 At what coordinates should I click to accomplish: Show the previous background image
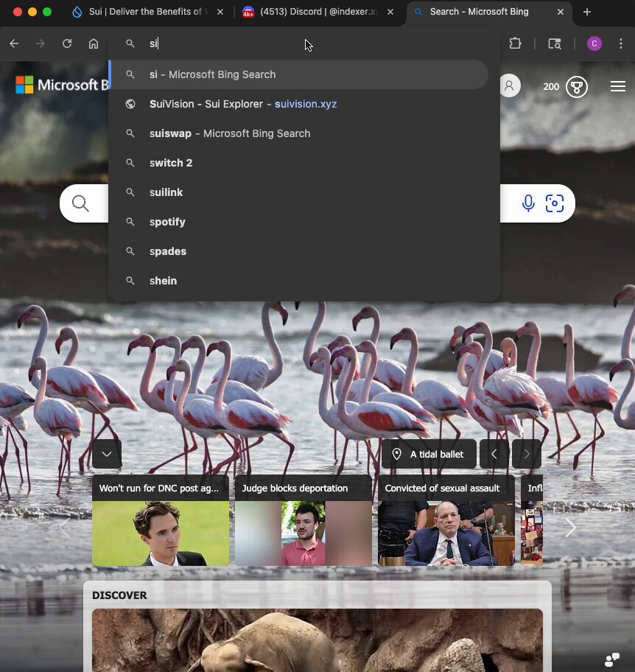tap(494, 454)
